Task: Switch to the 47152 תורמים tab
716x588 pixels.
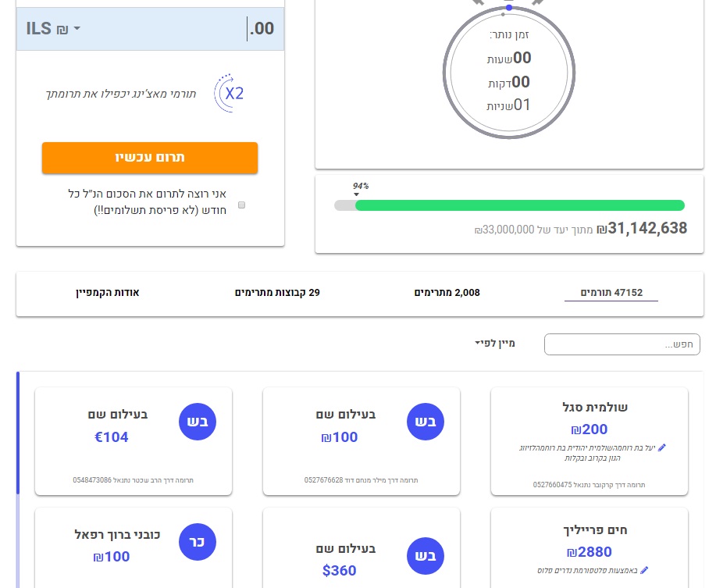Action: (x=611, y=292)
